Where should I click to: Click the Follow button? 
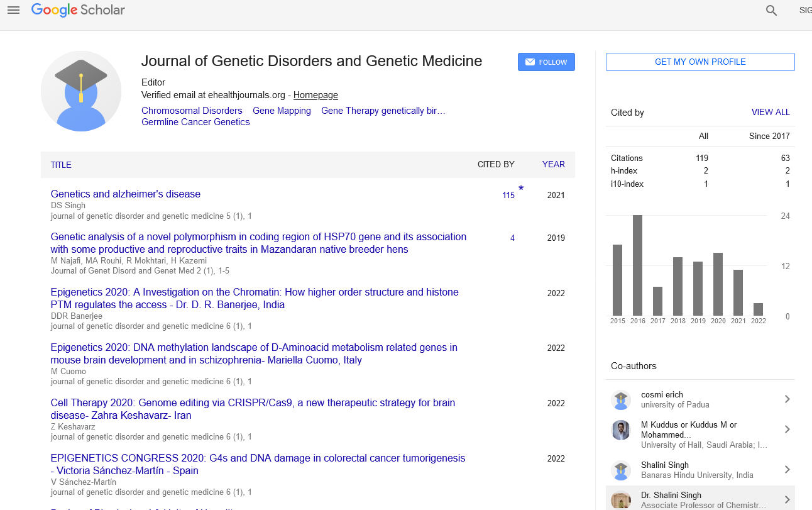click(x=546, y=62)
